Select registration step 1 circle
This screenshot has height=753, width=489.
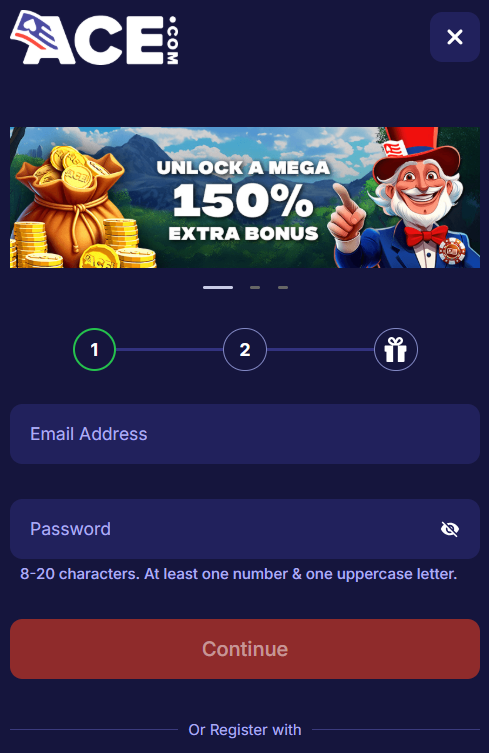(x=94, y=349)
